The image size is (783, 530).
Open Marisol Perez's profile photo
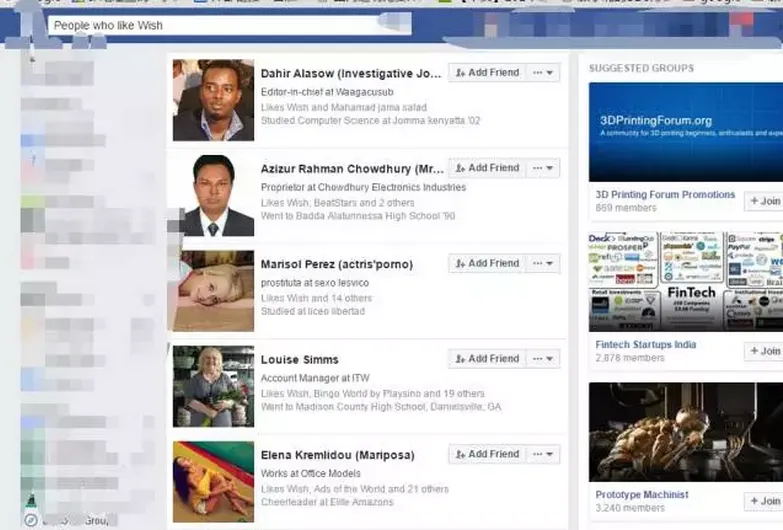213,291
